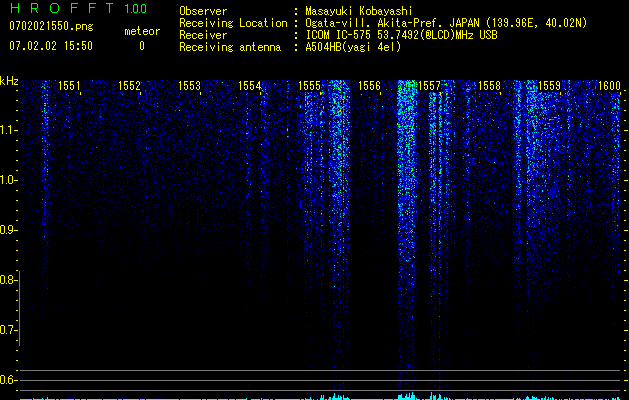Click the 1.0 kHz axis label
The width and height of the screenshot is (629, 400).
click(7, 180)
